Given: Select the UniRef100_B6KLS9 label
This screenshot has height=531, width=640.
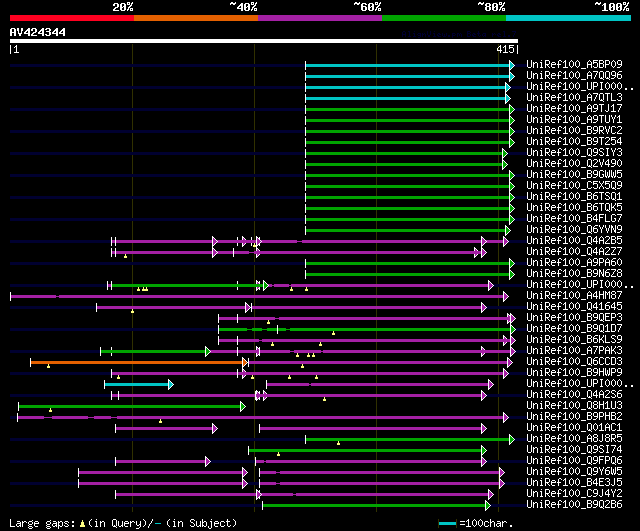Looking at the screenshot, I should pos(574,340).
